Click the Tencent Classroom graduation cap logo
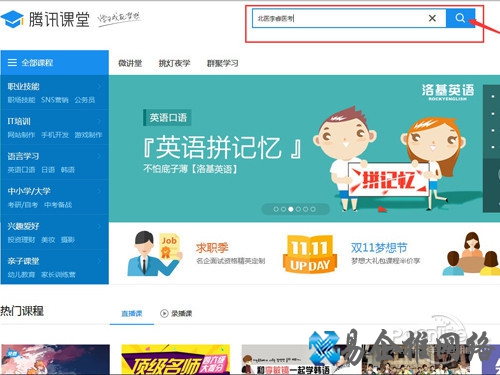The height and width of the screenshot is (375, 500). (x=12, y=19)
